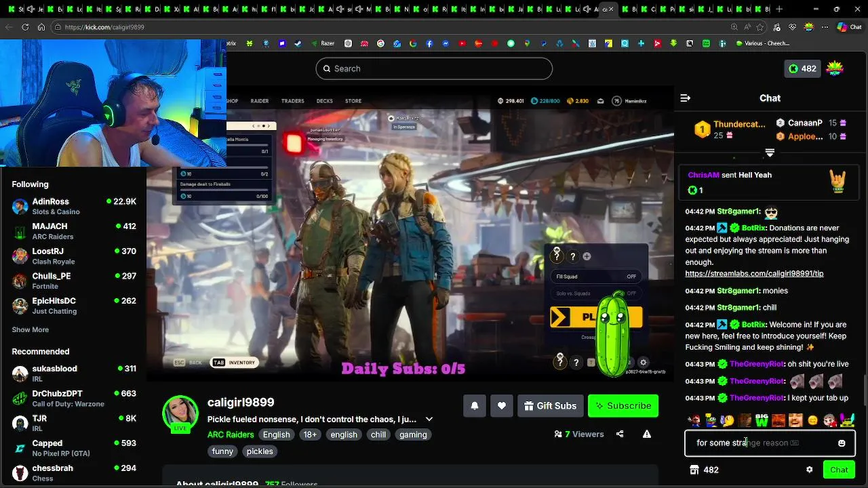Open MAJACH channel in Following
The width and height of the screenshot is (868, 488).
[73, 232]
